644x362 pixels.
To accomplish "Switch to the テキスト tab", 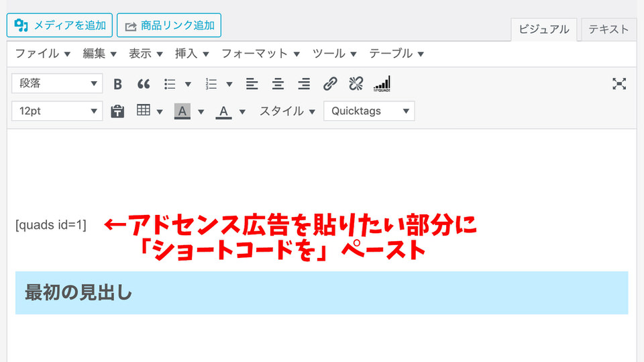I will [608, 30].
